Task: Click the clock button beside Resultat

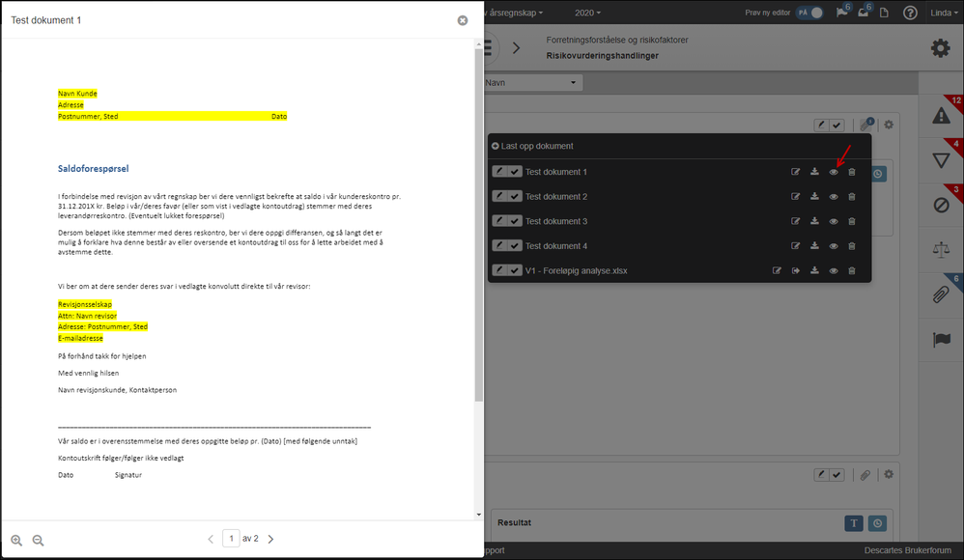Action: (x=877, y=523)
